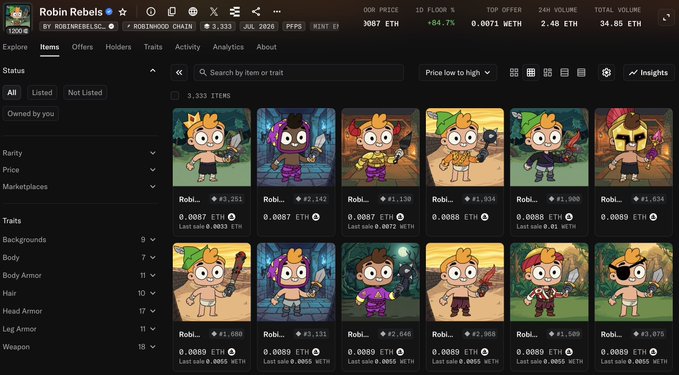679x375 pixels.
Task: Expand the Head Armor trait list
Action: [80, 311]
